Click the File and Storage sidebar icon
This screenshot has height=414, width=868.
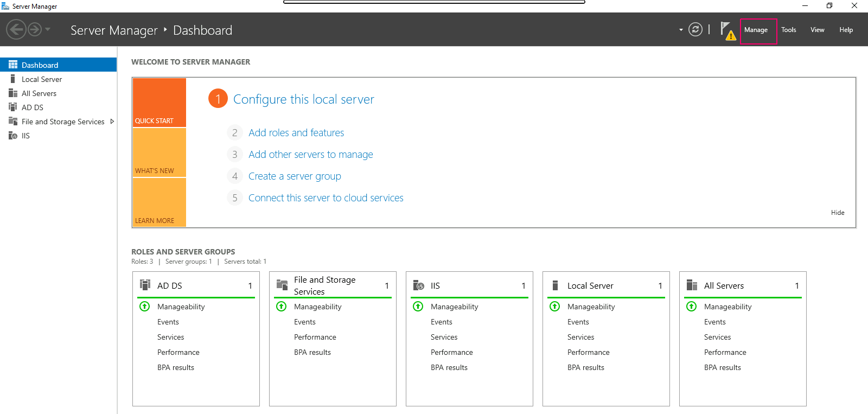pyautogui.click(x=13, y=121)
